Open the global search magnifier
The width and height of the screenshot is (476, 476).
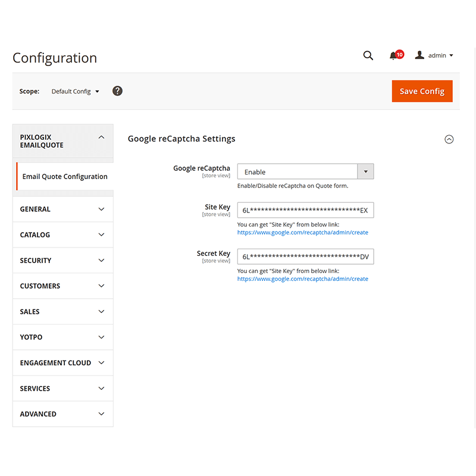(x=368, y=55)
